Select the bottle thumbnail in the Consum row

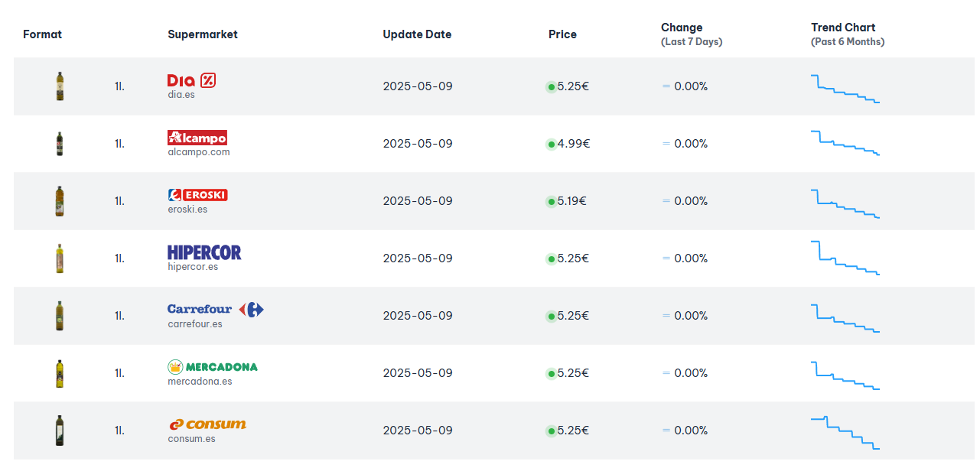point(60,431)
